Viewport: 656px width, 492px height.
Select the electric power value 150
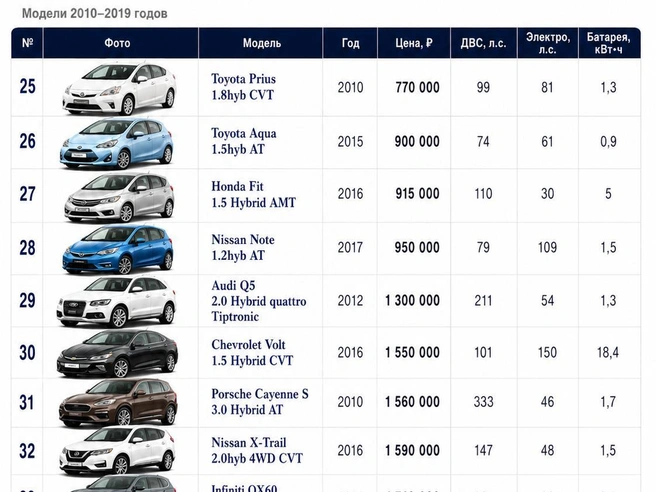[547, 352]
